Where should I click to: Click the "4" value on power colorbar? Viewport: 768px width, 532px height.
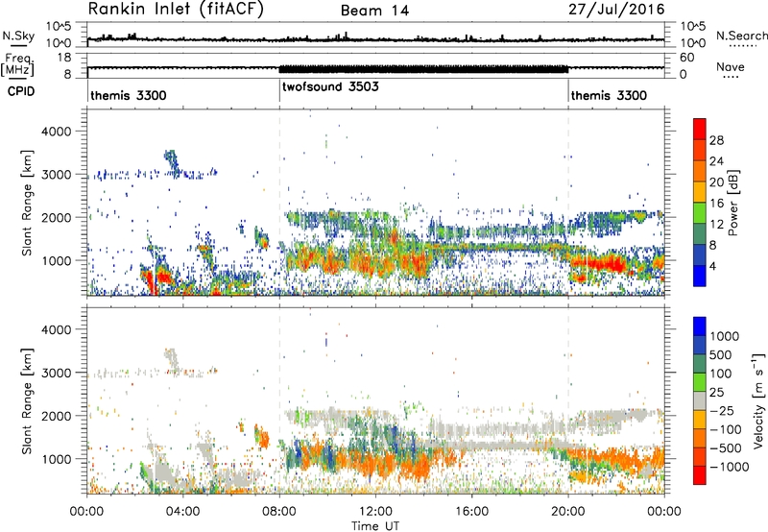713,266
